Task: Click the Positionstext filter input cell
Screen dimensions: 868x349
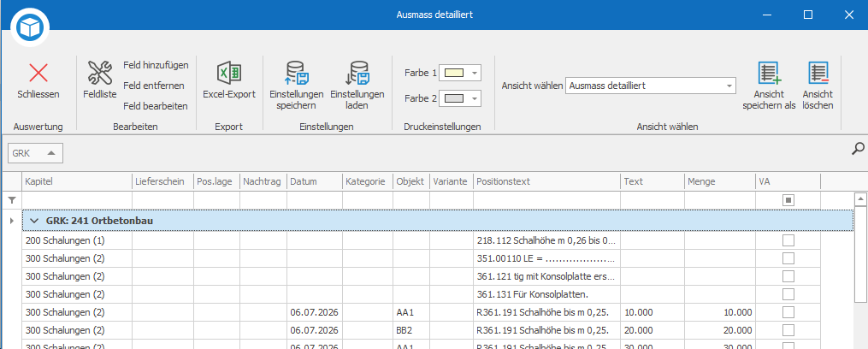Action: click(546, 200)
